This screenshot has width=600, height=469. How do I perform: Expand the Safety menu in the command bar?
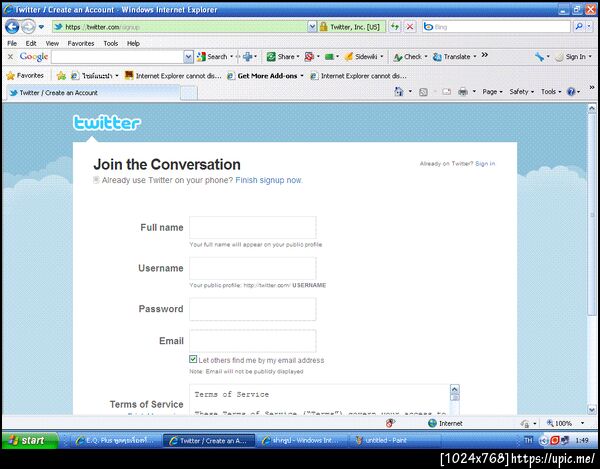click(x=522, y=92)
